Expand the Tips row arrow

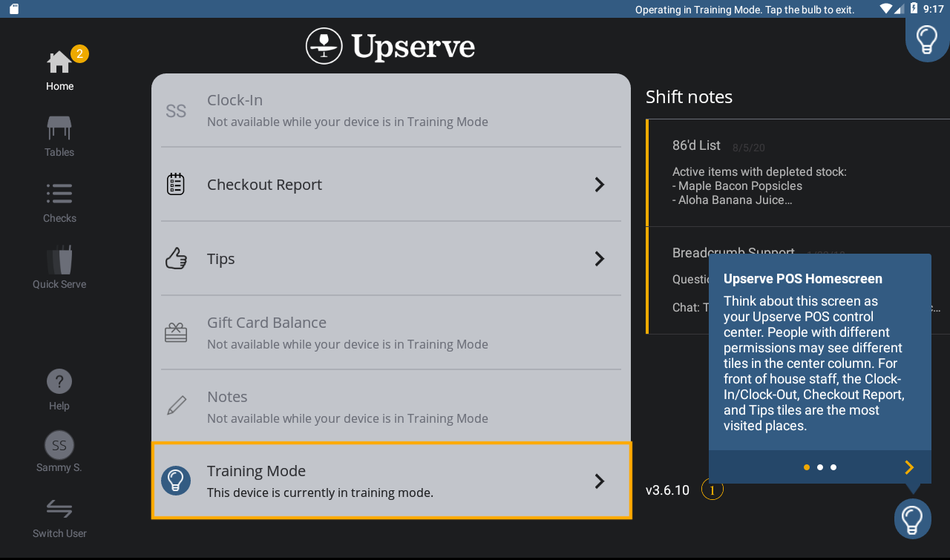(x=600, y=259)
